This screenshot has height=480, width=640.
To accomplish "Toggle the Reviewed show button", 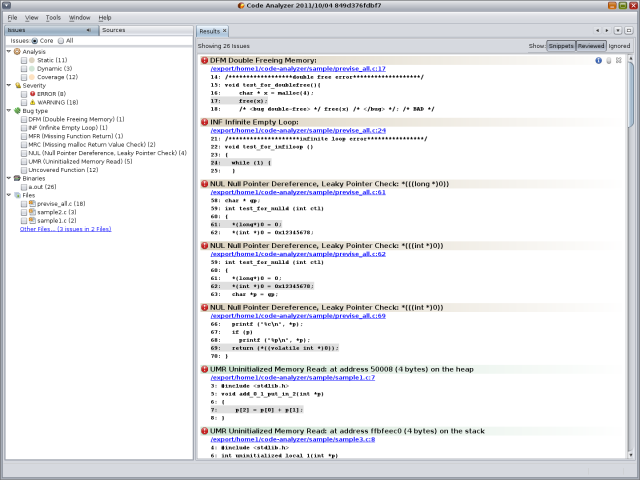I will tap(591, 46).
